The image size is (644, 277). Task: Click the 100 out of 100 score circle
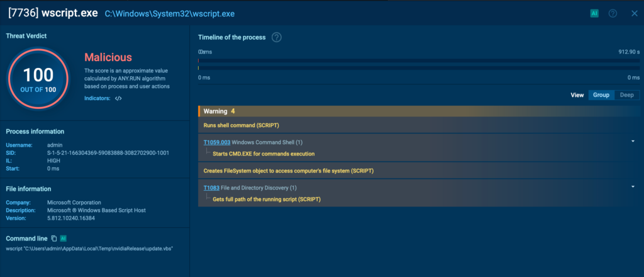point(38,80)
